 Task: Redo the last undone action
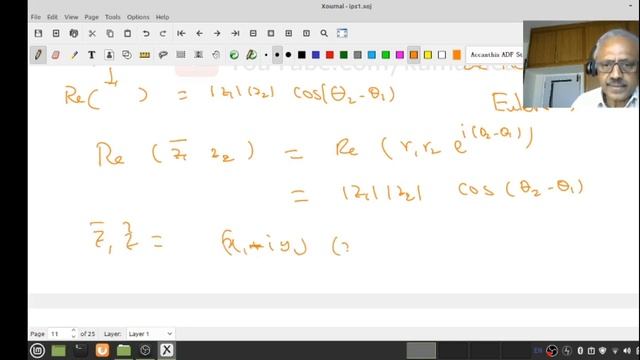(x=163, y=33)
